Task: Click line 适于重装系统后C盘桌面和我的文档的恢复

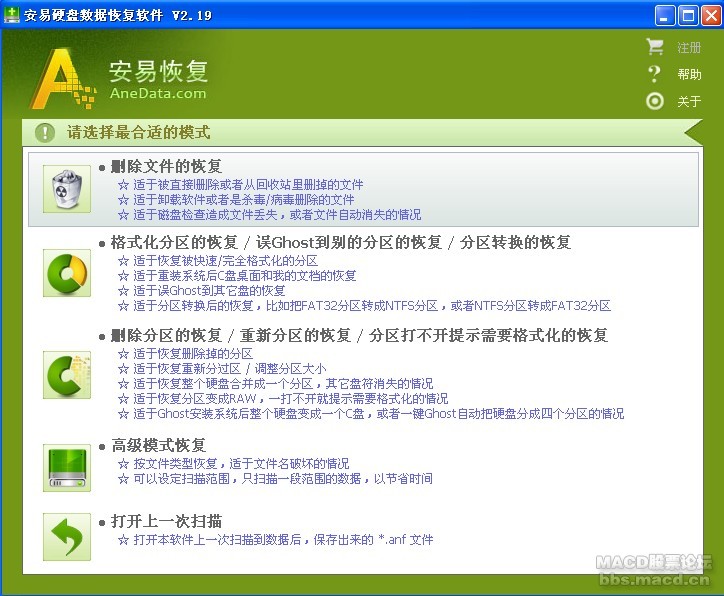Action: coord(245,276)
